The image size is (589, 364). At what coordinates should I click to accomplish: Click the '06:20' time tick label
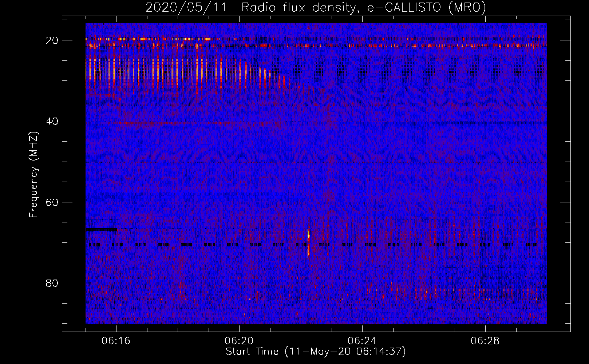[239, 341]
